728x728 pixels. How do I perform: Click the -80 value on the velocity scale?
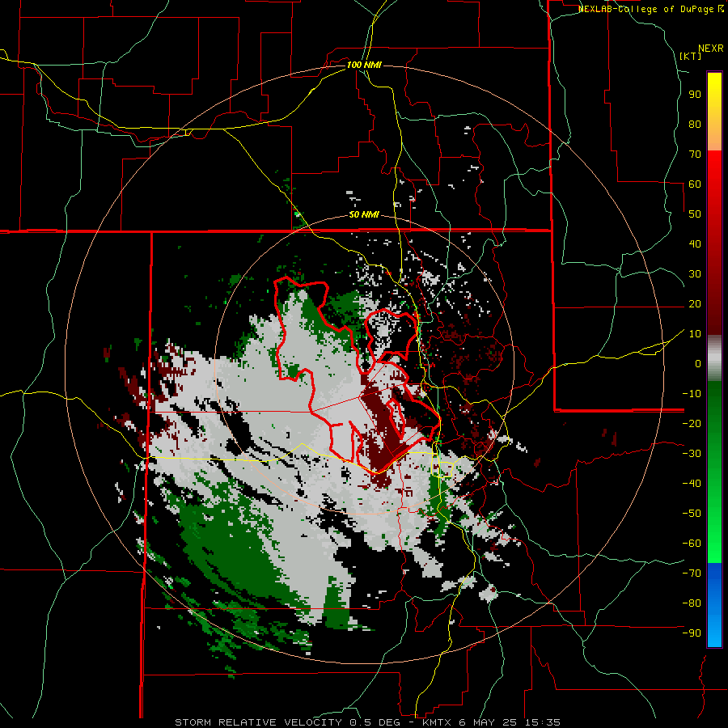click(692, 603)
